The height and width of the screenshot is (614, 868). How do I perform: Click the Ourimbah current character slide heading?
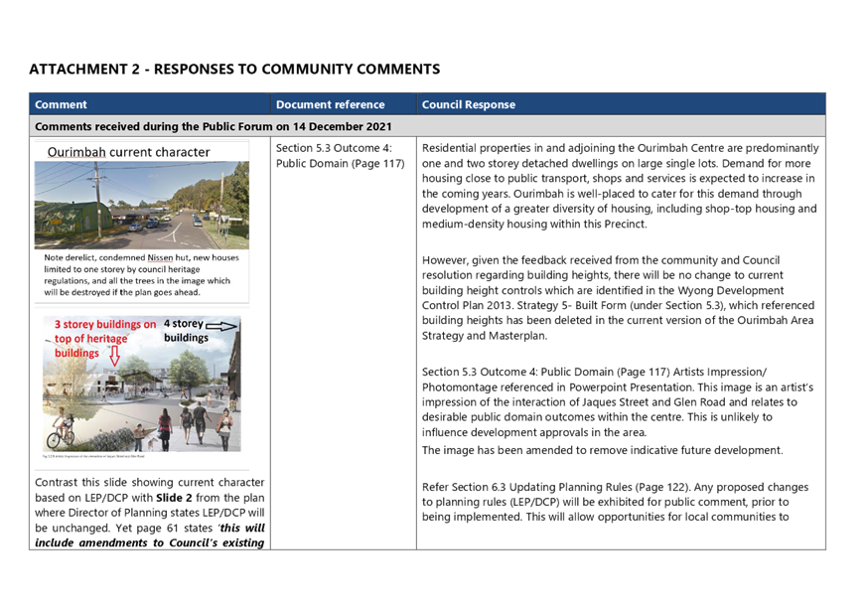[x=129, y=153]
